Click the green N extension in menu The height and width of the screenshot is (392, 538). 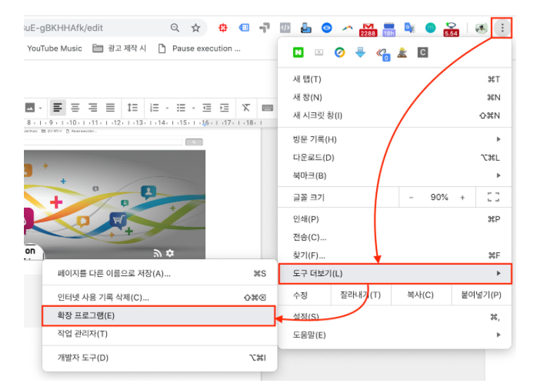298,53
